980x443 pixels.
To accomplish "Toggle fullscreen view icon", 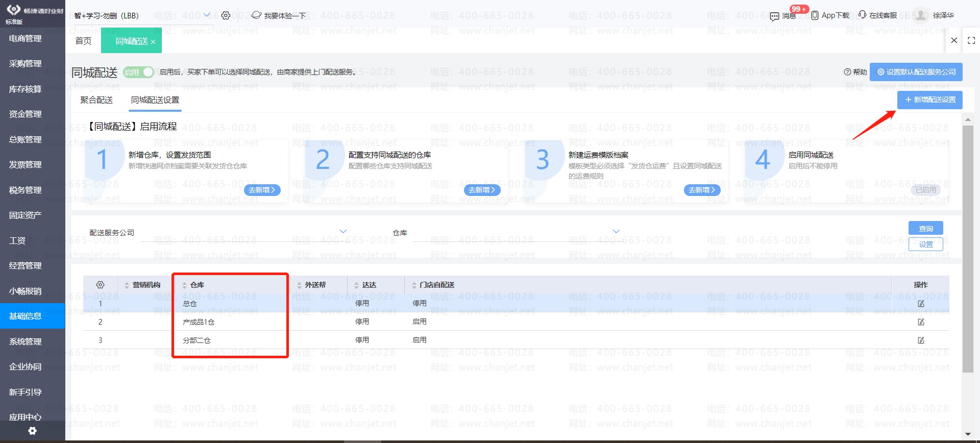I will (971, 40).
